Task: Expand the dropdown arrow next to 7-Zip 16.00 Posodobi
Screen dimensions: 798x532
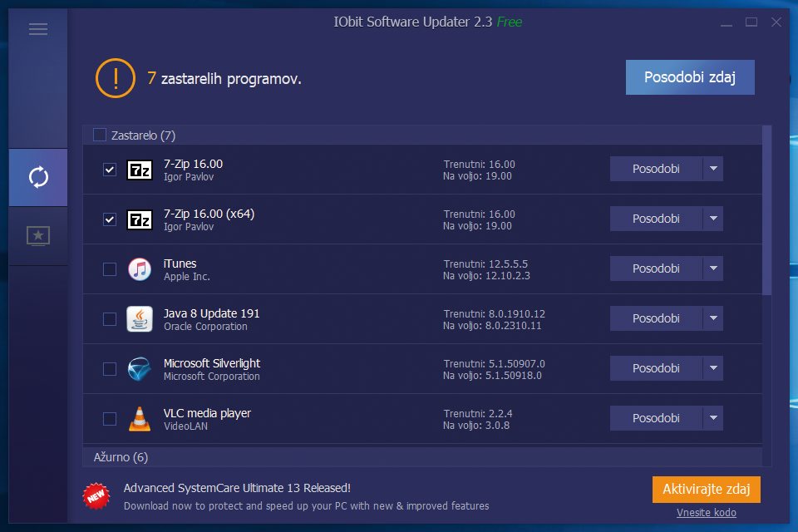Action: (x=713, y=169)
